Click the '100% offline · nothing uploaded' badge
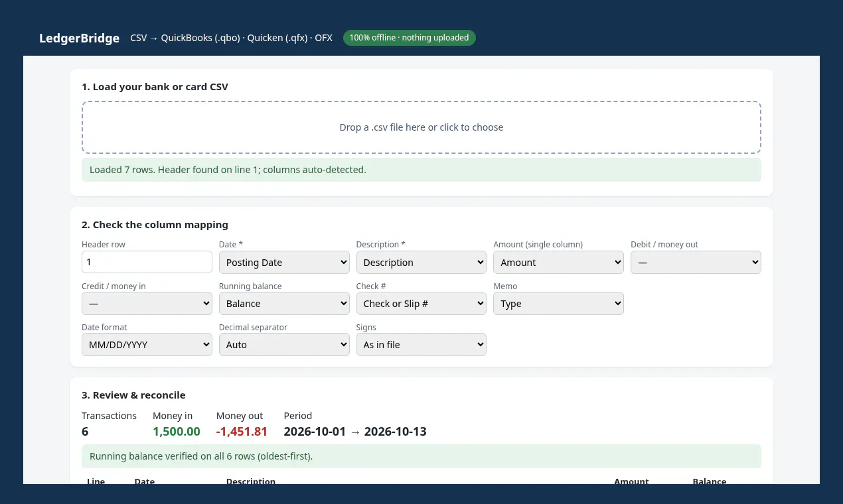843x504 pixels. 410,38
